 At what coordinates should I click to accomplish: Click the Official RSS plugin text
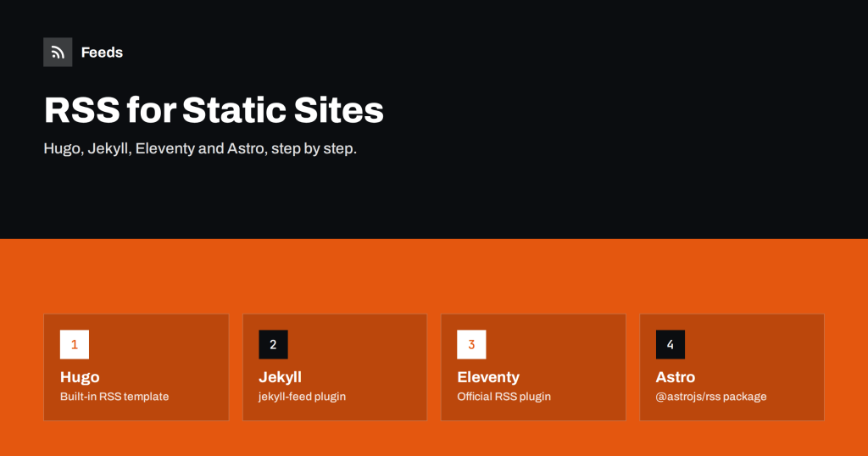pos(504,396)
